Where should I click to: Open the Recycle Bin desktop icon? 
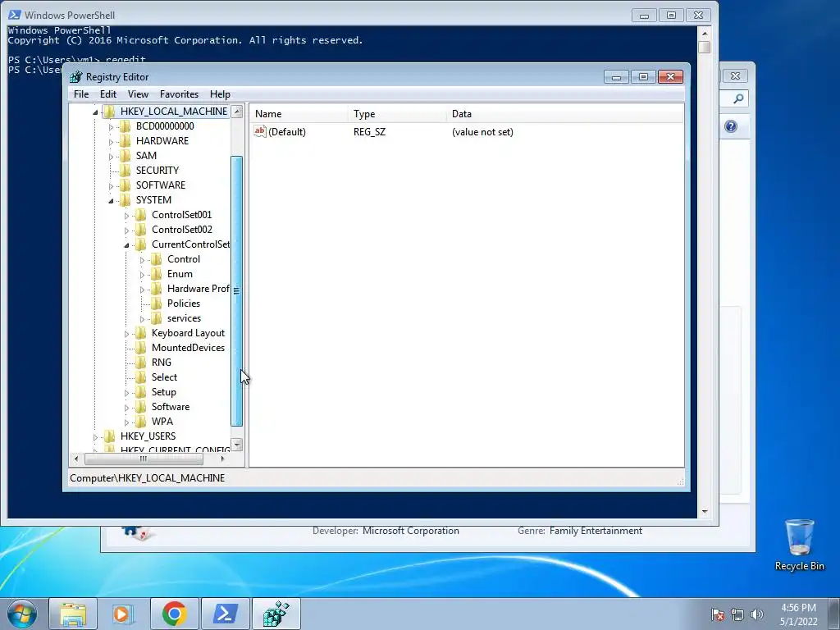(799, 545)
